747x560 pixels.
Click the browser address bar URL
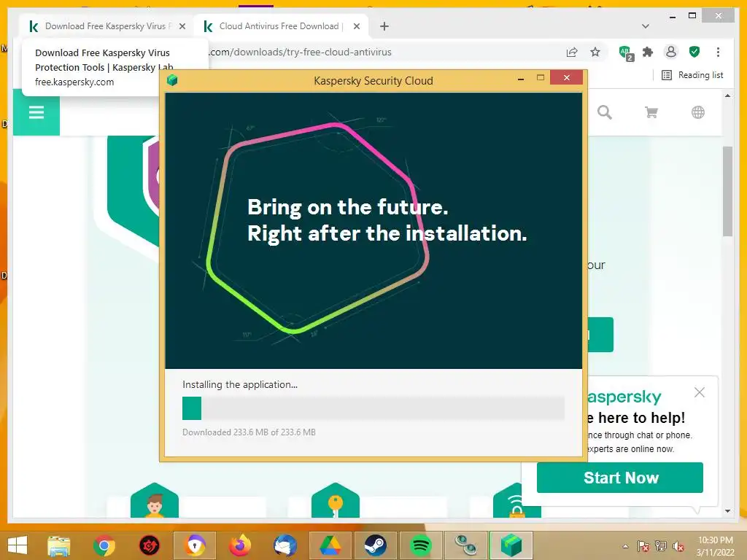coord(300,52)
